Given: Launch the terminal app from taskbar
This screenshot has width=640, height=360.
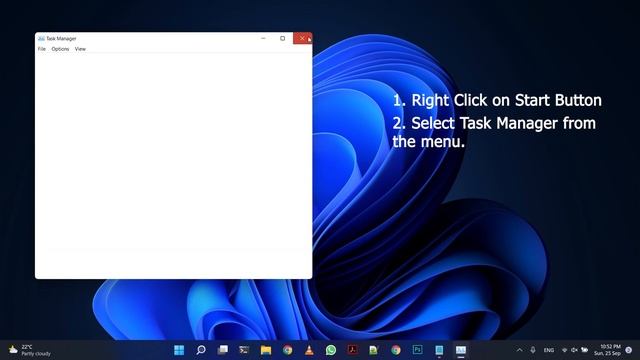Looking at the screenshot, I should coord(244,350).
